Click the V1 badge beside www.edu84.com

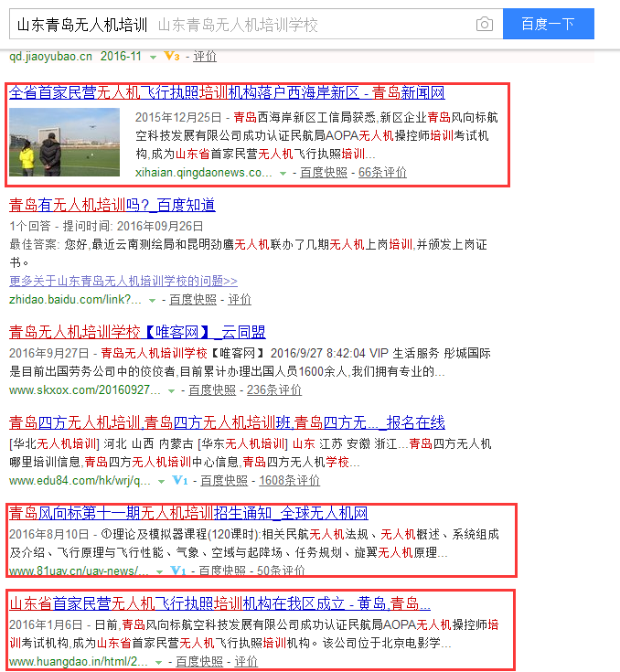tap(180, 480)
